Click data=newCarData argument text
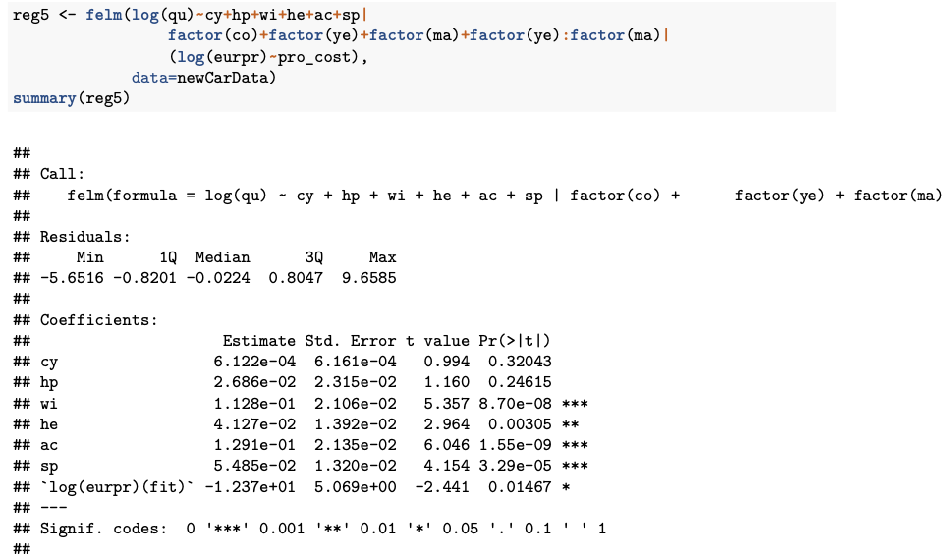Image resolution: width=947 pixels, height=560 pixels. (x=203, y=78)
